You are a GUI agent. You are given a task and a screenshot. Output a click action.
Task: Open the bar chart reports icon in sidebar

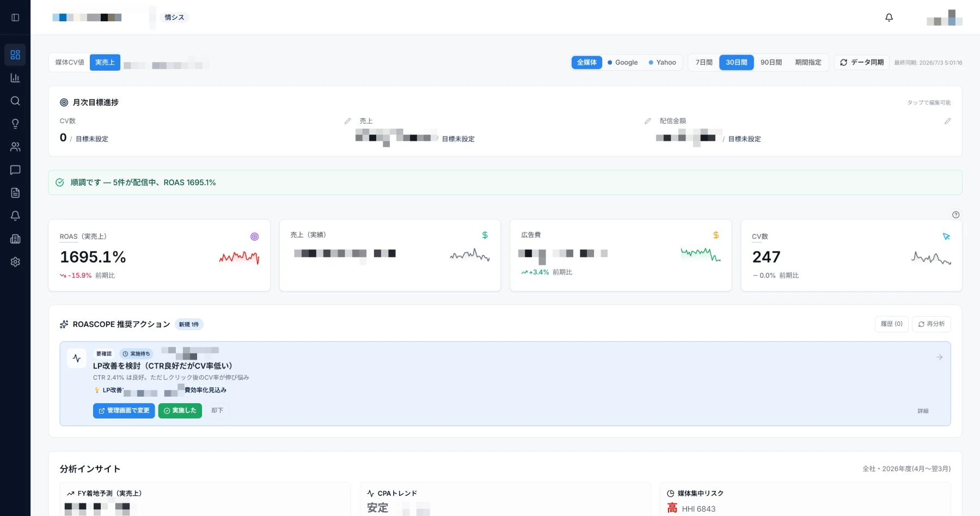pyautogui.click(x=15, y=78)
